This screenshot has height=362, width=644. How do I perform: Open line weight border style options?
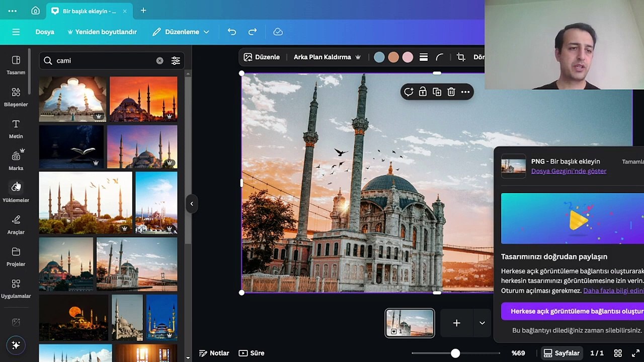coord(424,57)
